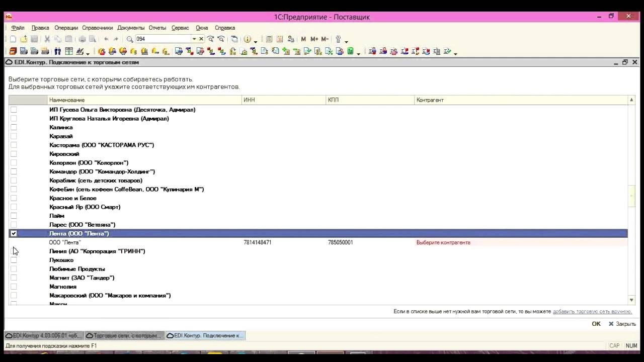Clear the search field with X icon
The width and height of the screenshot is (644, 362).
pyautogui.click(x=201, y=39)
